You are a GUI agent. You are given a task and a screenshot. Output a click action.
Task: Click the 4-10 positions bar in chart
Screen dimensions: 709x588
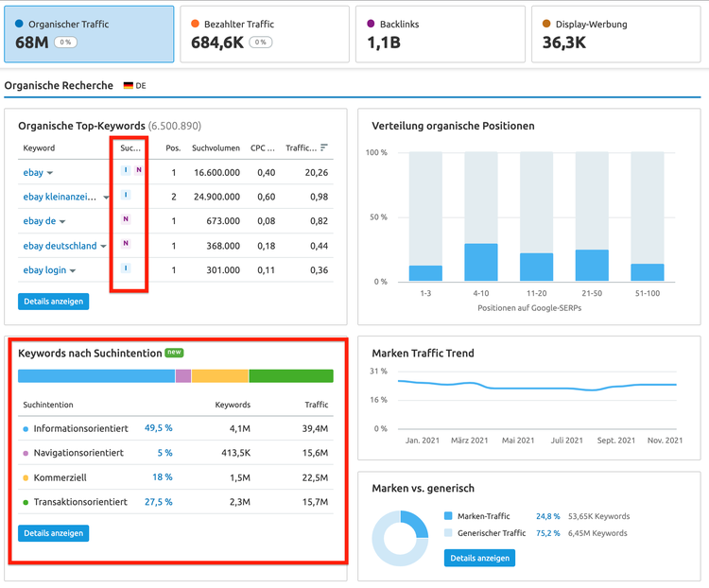(x=481, y=263)
